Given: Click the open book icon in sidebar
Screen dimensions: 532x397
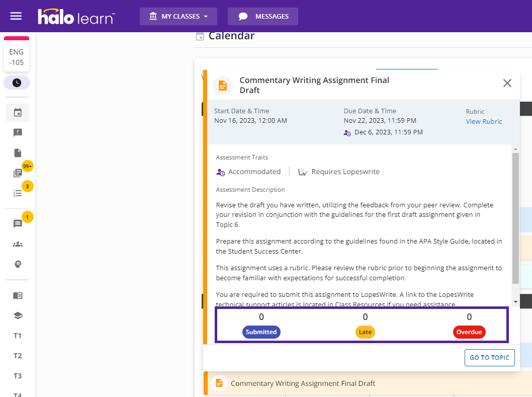Looking at the screenshot, I should tap(18, 295).
